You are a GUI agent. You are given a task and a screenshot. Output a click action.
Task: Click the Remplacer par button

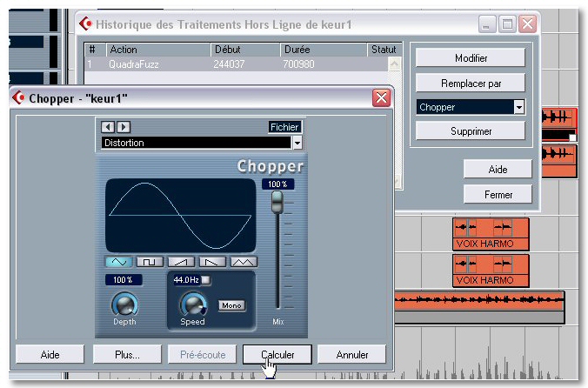point(471,84)
